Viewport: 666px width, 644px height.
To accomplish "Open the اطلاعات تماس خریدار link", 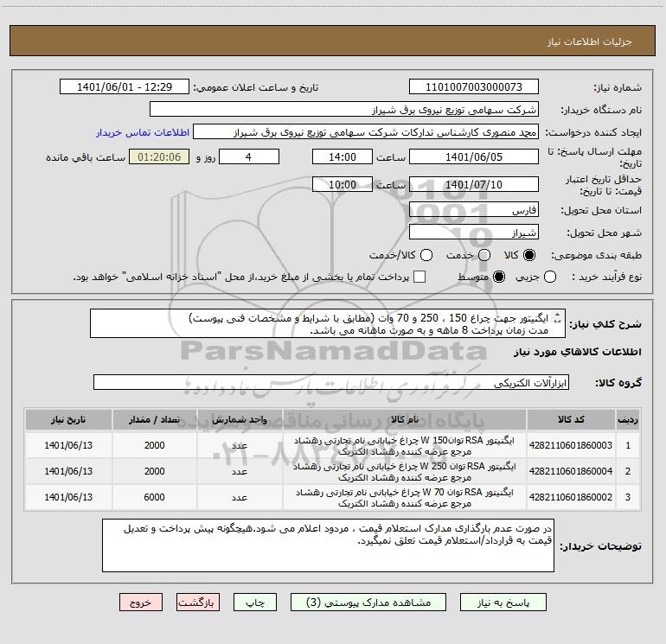I will coord(143,132).
